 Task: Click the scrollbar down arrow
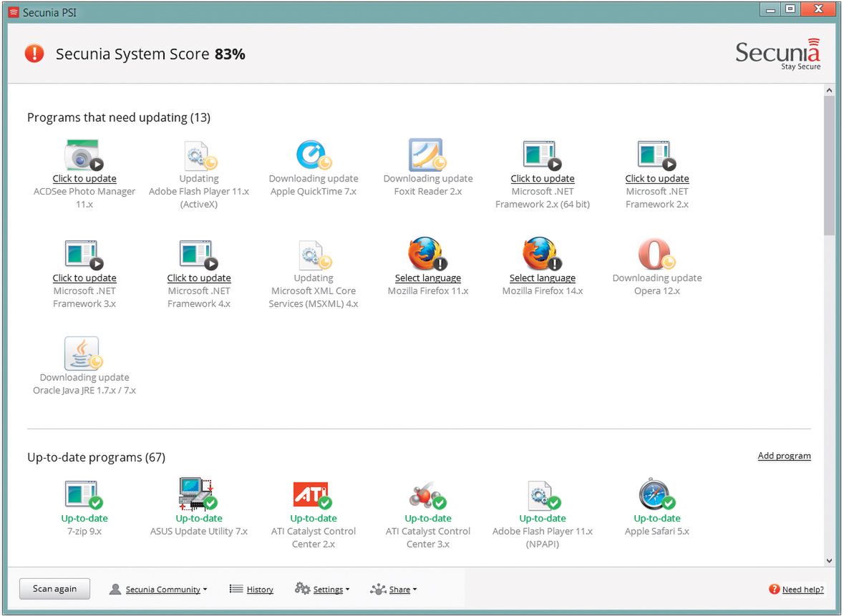coord(829,561)
